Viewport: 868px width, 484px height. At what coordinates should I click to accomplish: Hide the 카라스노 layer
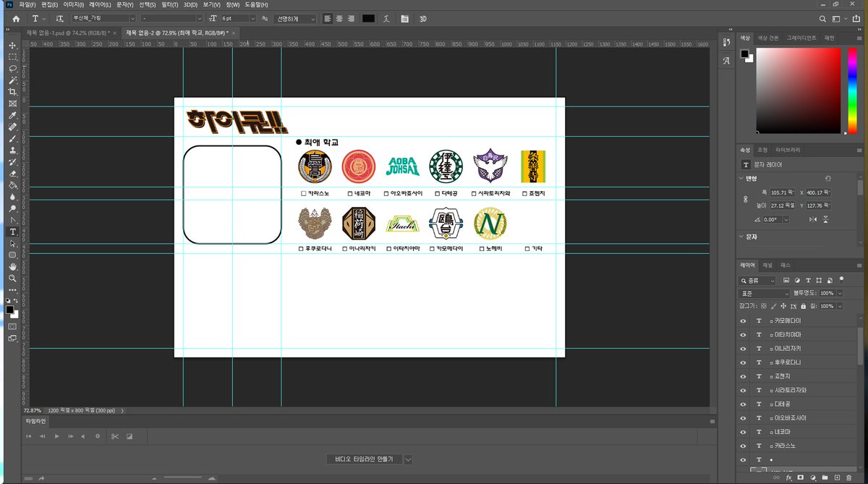click(742, 446)
